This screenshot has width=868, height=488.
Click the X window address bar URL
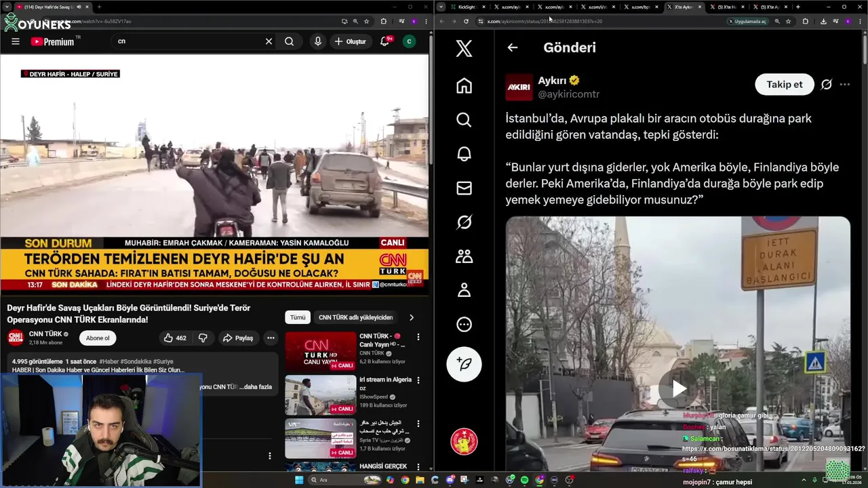point(545,21)
